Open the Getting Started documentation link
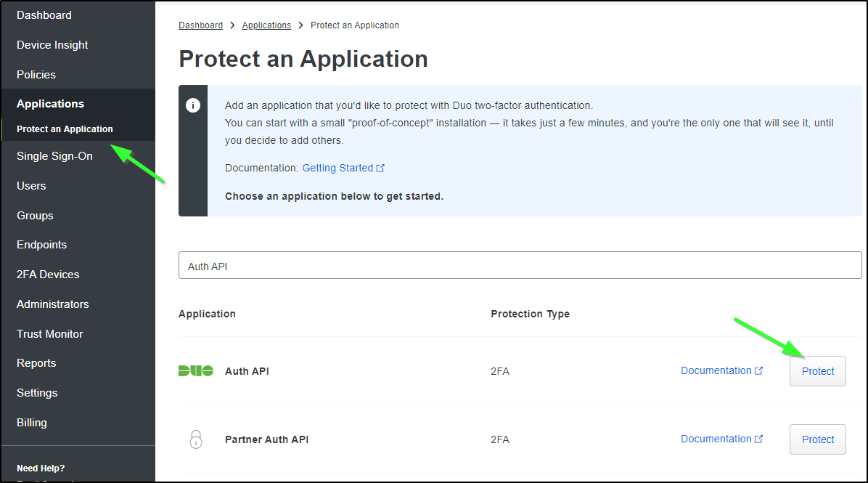 337,168
